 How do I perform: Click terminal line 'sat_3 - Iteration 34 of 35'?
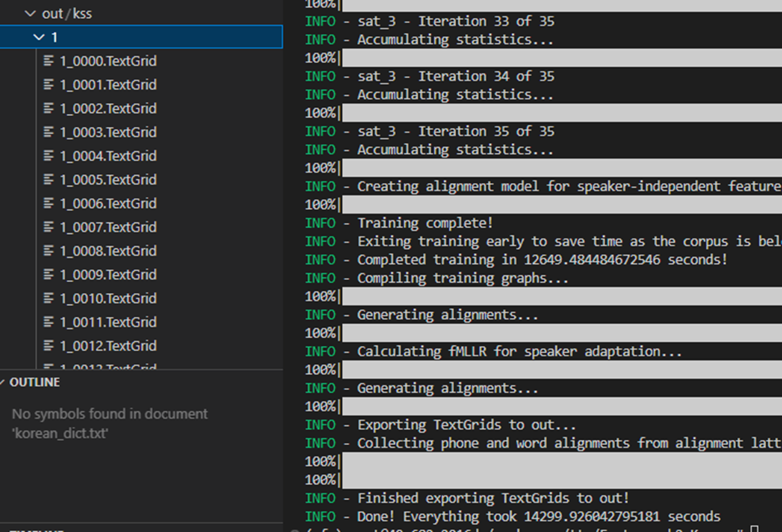click(x=430, y=76)
